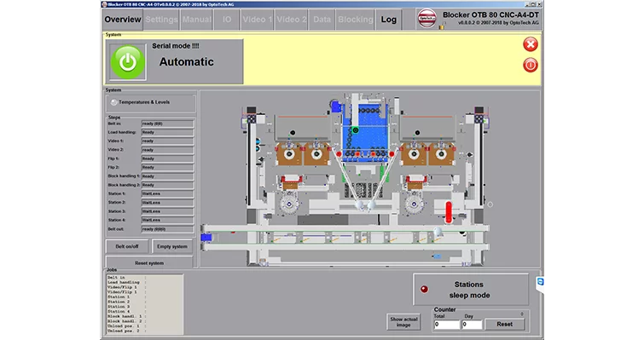Screen dimensions: 644x340
Task: Toggle Belt on/off button
Action: coord(127,246)
